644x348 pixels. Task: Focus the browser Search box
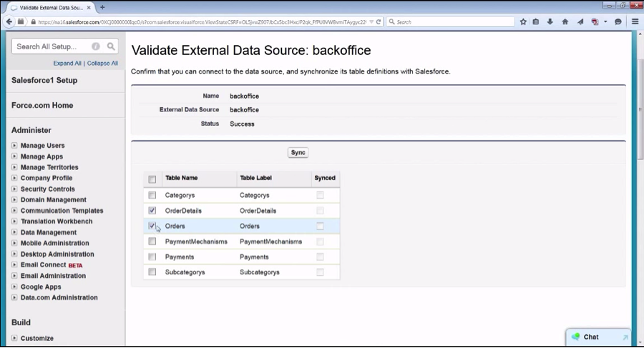tap(450, 21)
